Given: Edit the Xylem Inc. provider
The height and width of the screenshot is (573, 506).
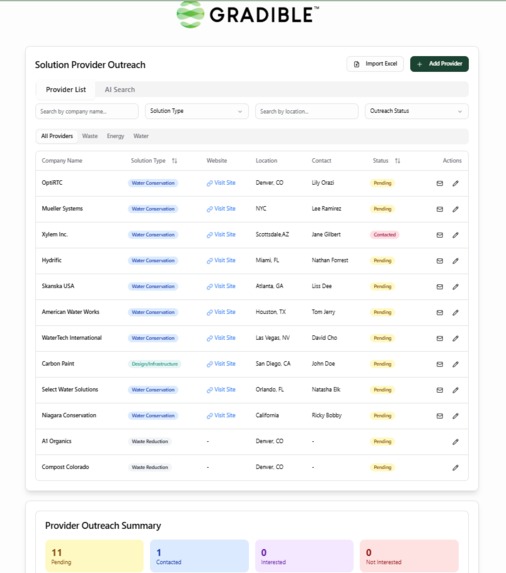Looking at the screenshot, I should point(455,235).
